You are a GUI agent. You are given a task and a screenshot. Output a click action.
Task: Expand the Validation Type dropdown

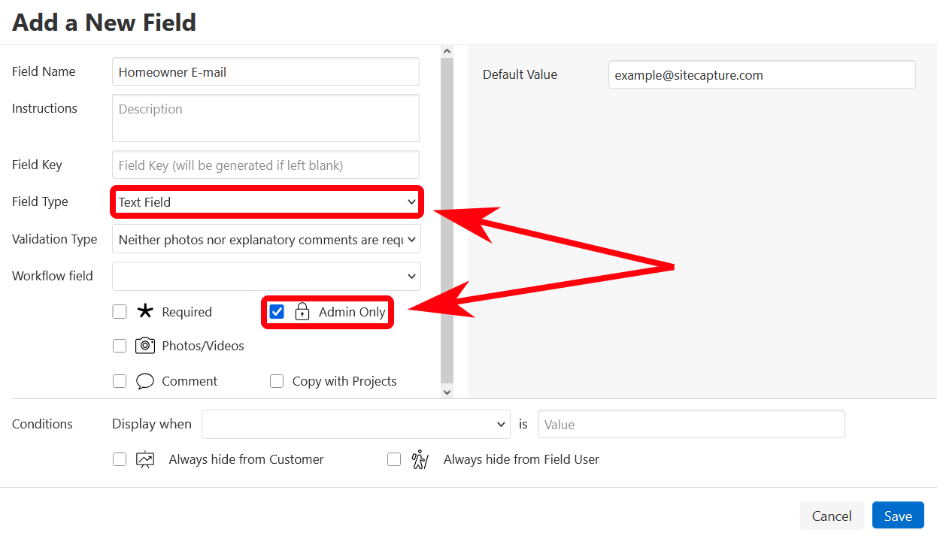[x=266, y=240]
